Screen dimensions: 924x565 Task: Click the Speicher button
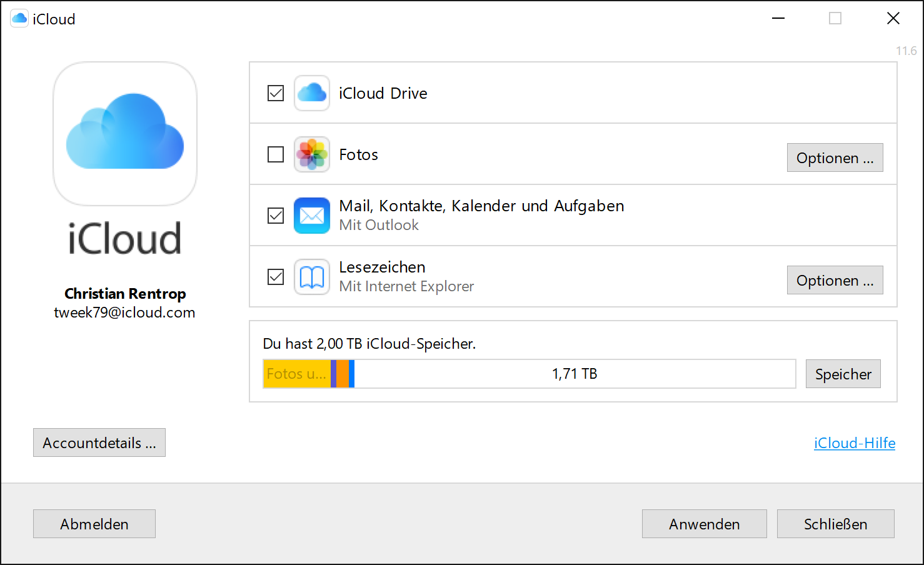point(843,374)
